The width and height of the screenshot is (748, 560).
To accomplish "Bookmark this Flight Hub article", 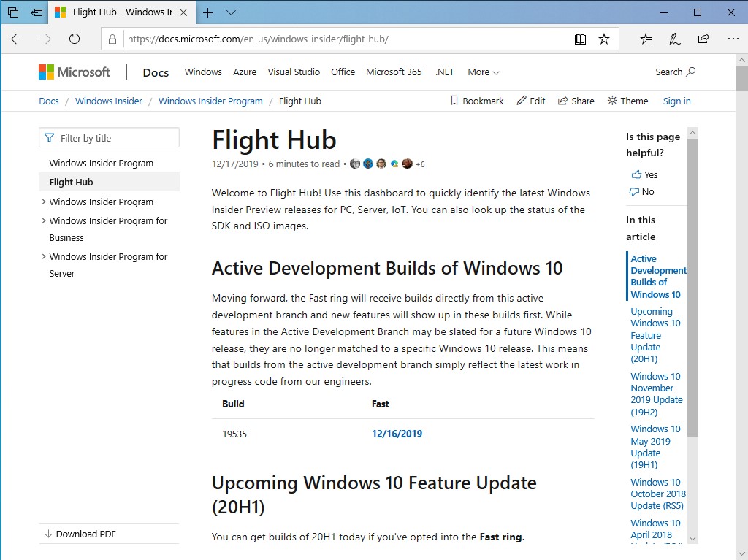I will pyautogui.click(x=477, y=101).
